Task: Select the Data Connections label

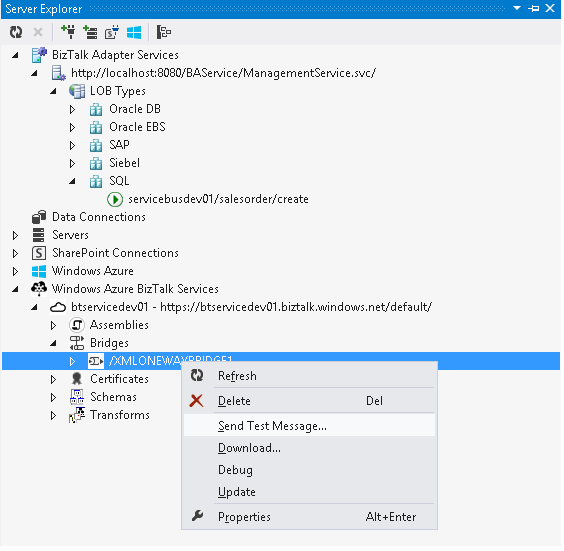Action: pyautogui.click(x=99, y=218)
